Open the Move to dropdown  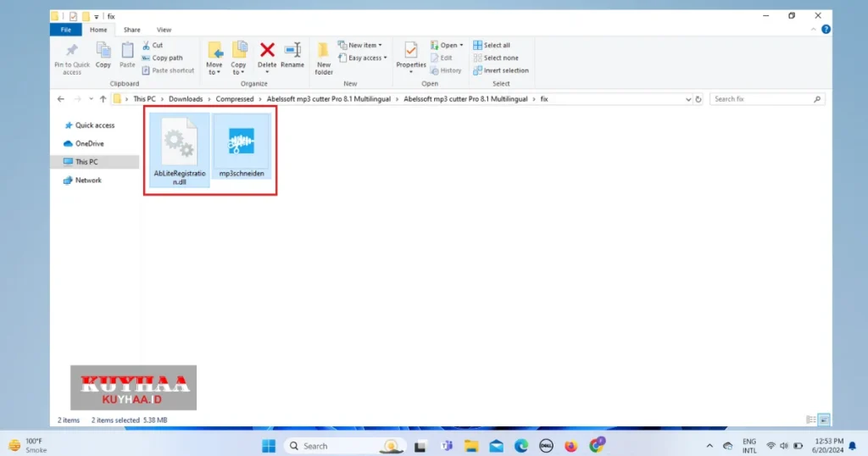click(214, 58)
